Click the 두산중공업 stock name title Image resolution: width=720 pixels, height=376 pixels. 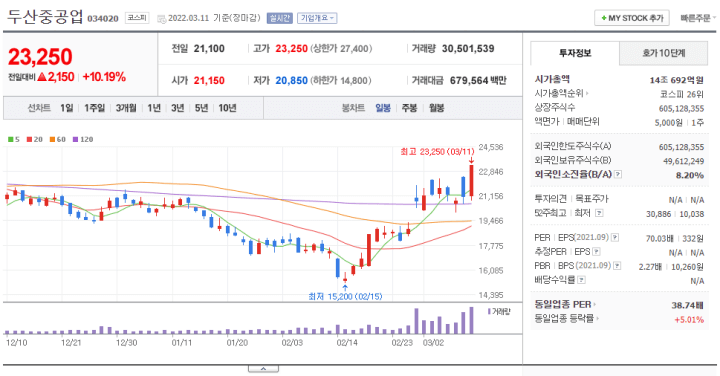45,17
